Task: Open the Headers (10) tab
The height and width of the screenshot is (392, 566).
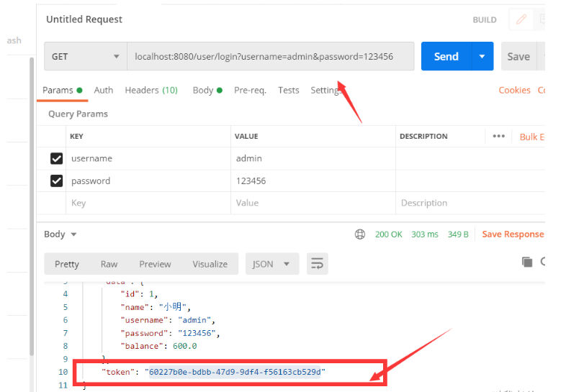Action: 151,90
